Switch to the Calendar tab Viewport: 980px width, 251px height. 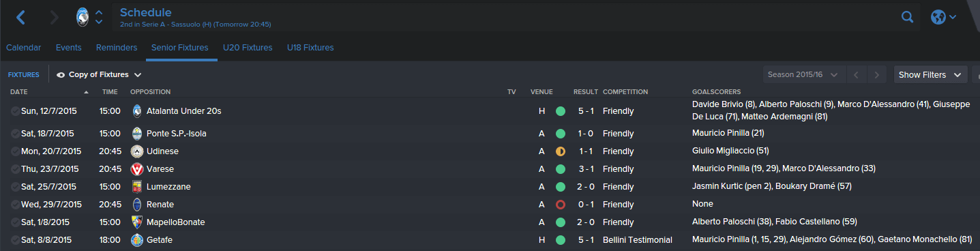coord(24,48)
